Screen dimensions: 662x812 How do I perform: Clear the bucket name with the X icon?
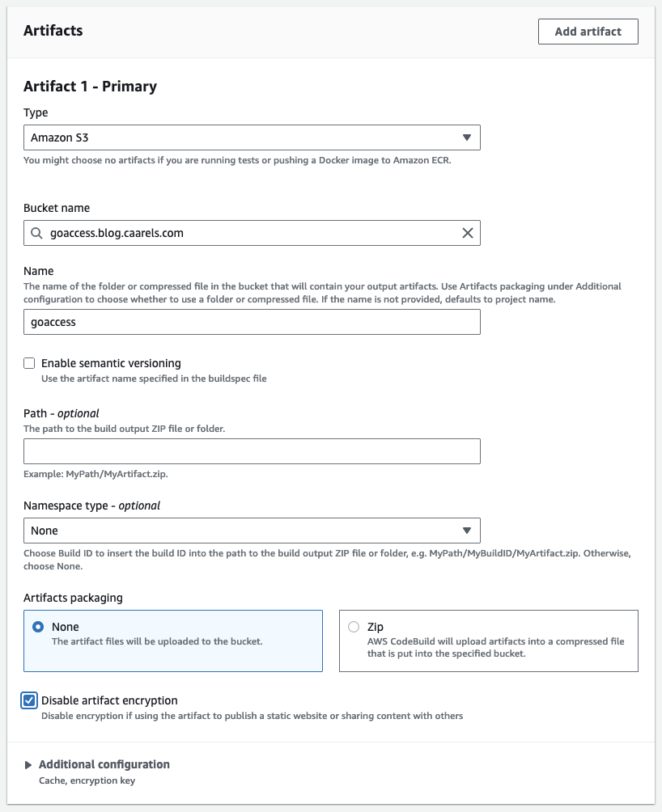tap(467, 233)
